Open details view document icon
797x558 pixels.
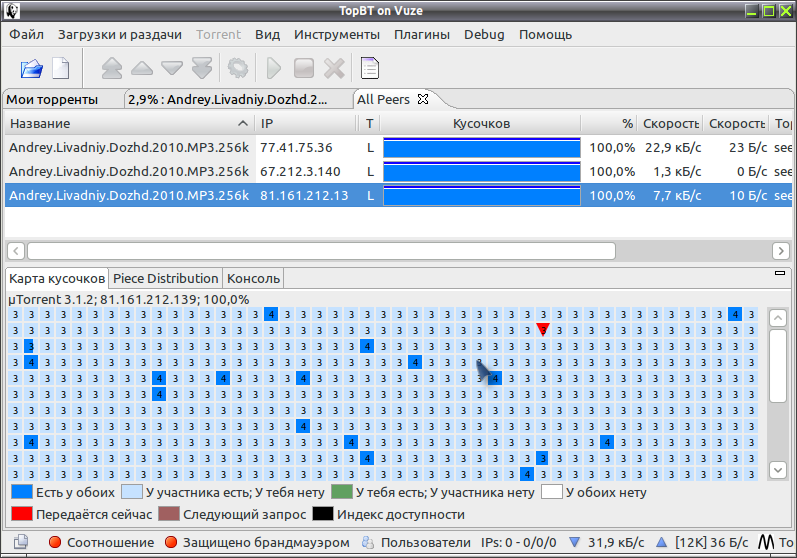point(370,69)
